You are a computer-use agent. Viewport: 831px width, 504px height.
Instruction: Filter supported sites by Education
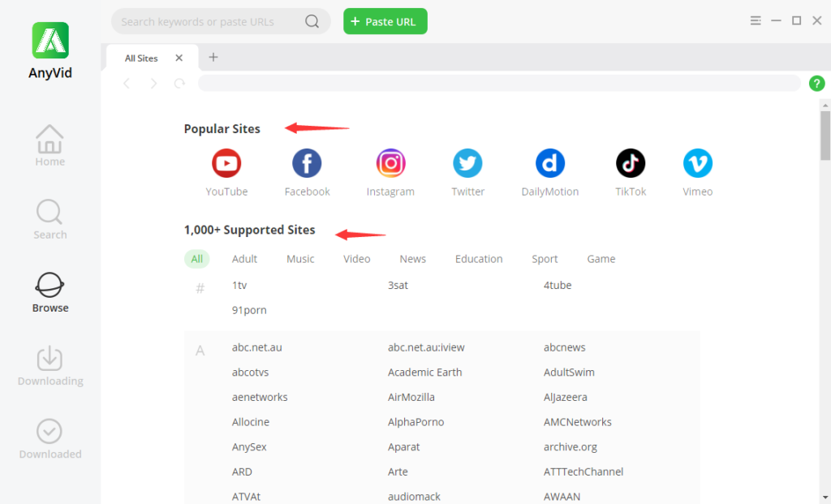[x=479, y=259]
